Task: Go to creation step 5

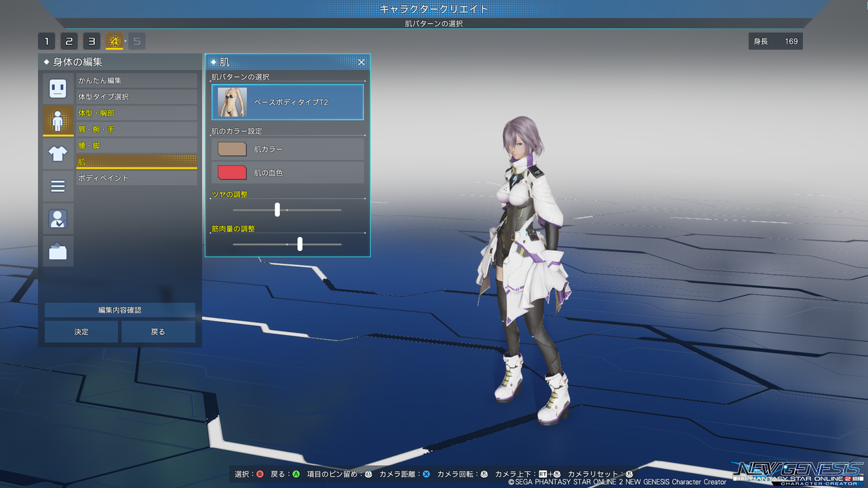Action: point(136,41)
